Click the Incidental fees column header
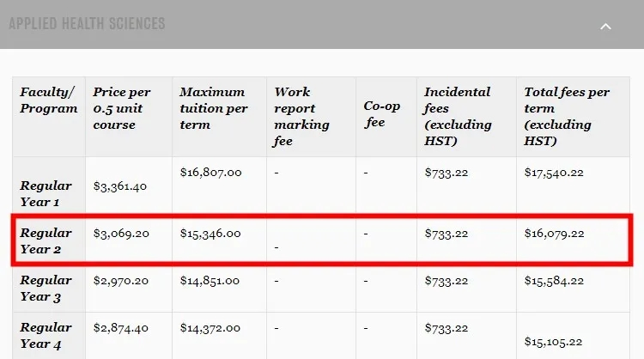This screenshot has width=644, height=359. (x=458, y=117)
